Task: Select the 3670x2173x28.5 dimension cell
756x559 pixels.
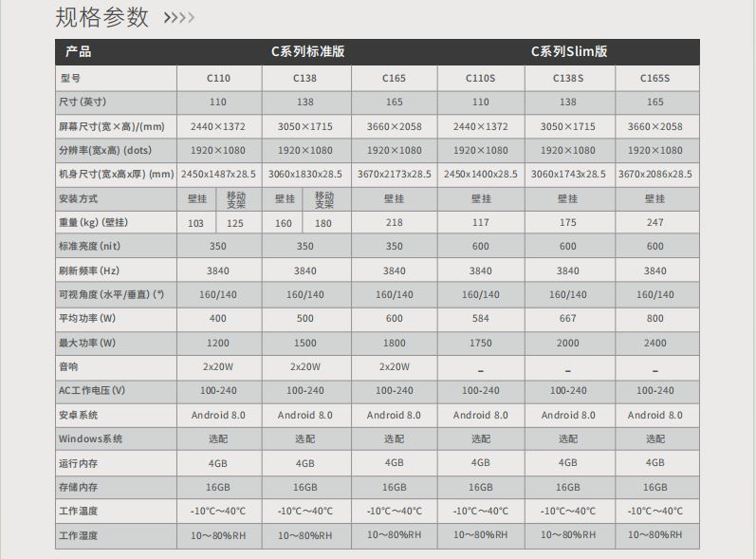Action: pos(395,174)
